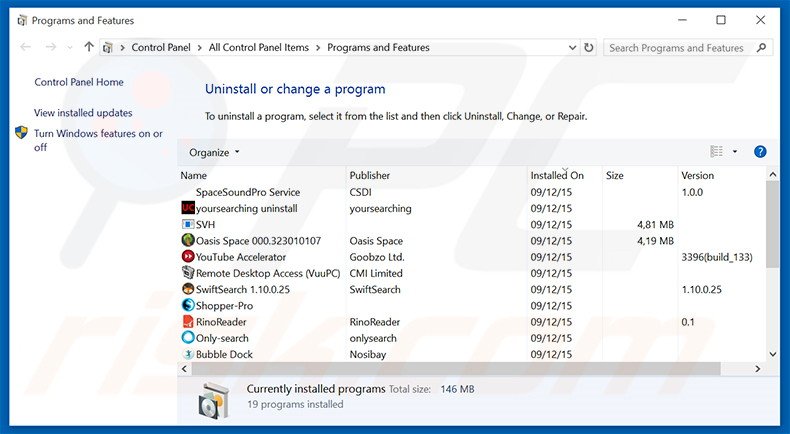Click the Oasis Space program icon
The height and width of the screenshot is (434, 790).
click(x=188, y=240)
